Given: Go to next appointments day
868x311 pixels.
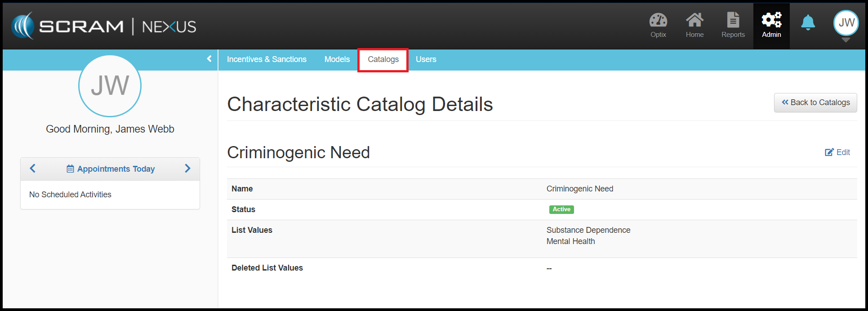Looking at the screenshot, I should coord(187,169).
